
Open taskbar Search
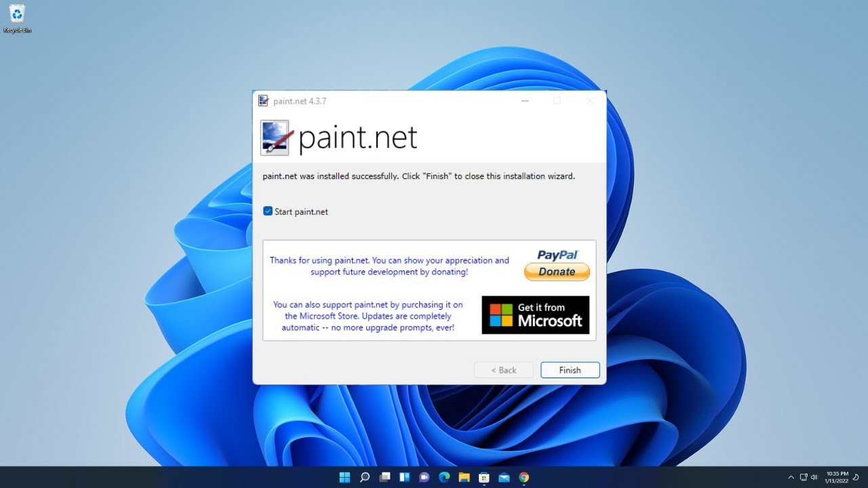364,477
